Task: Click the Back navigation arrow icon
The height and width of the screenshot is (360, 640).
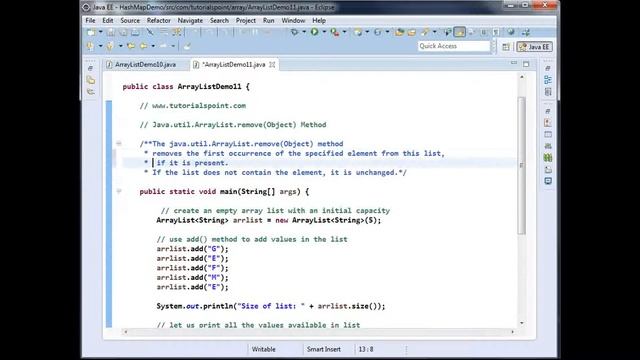Action: tap(144, 47)
